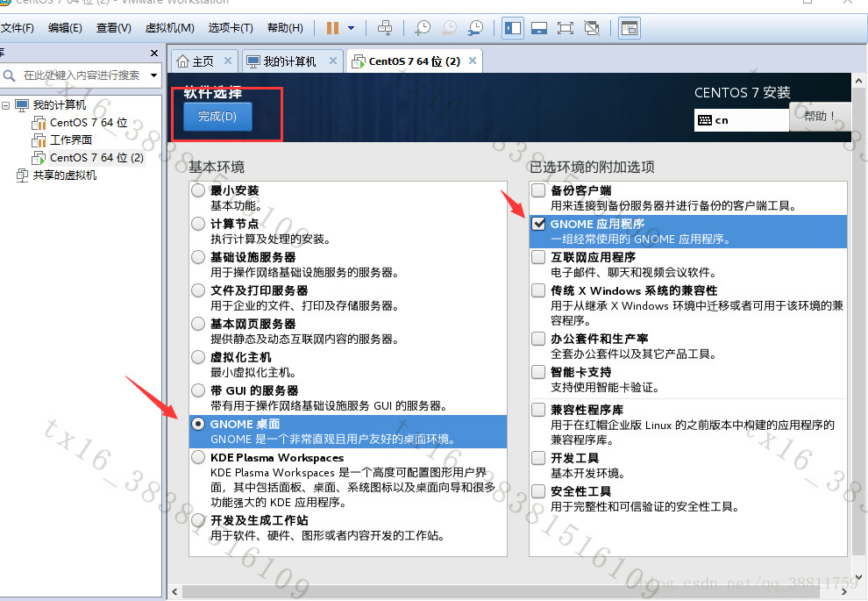Select the GNOME 桌面 radio button
The height and width of the screenshot is (601, 868).
coord(198,424)
